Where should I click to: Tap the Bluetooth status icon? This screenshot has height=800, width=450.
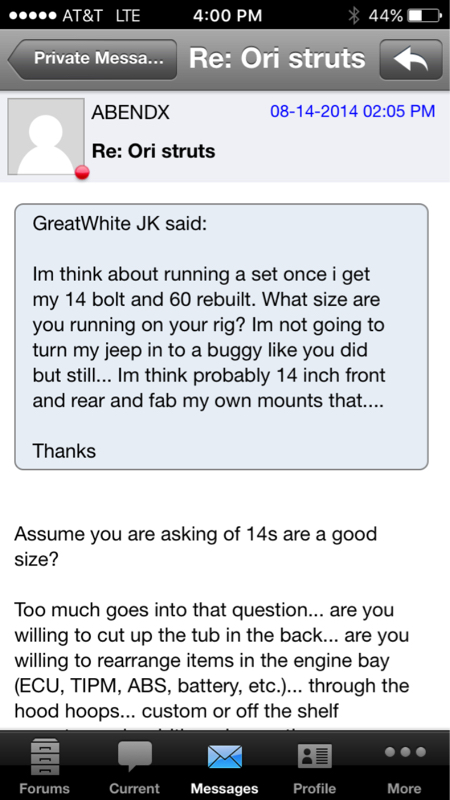point(354,15)
